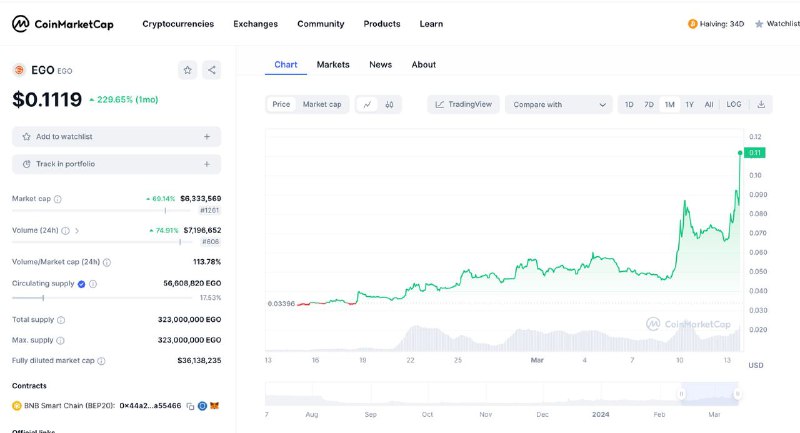Click the circulating supply progress bar
800x433 pixels.
coord(102,298)
